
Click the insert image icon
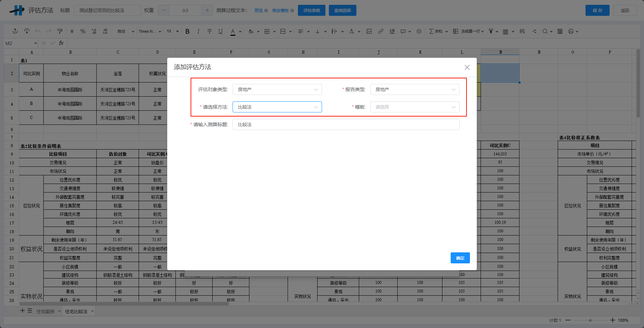click(x=369, y=31)
